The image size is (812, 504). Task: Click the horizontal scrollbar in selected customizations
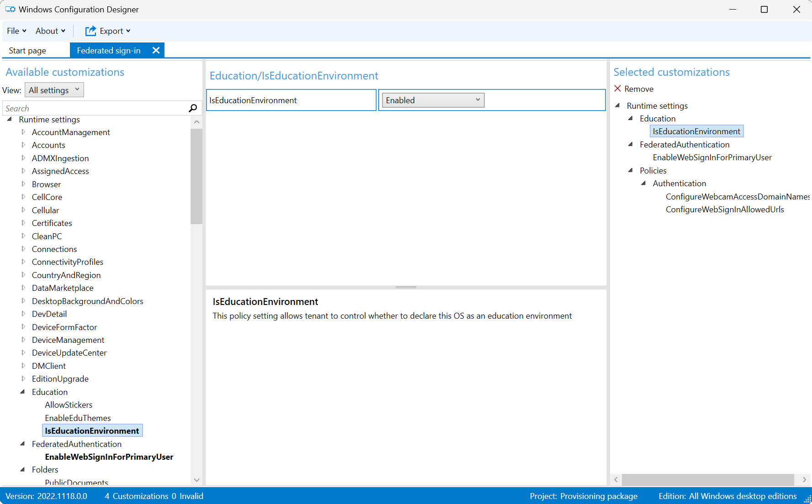coord(707,479)
